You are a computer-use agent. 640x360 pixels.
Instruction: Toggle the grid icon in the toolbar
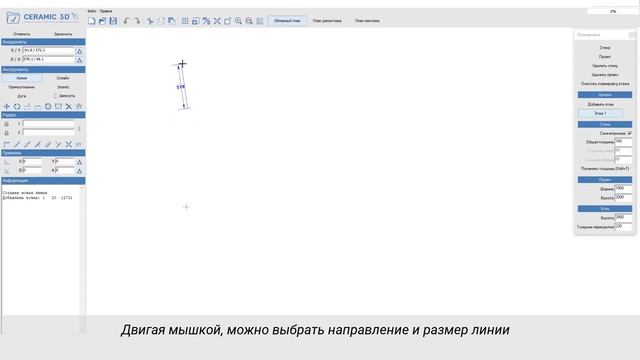point(185,21)
